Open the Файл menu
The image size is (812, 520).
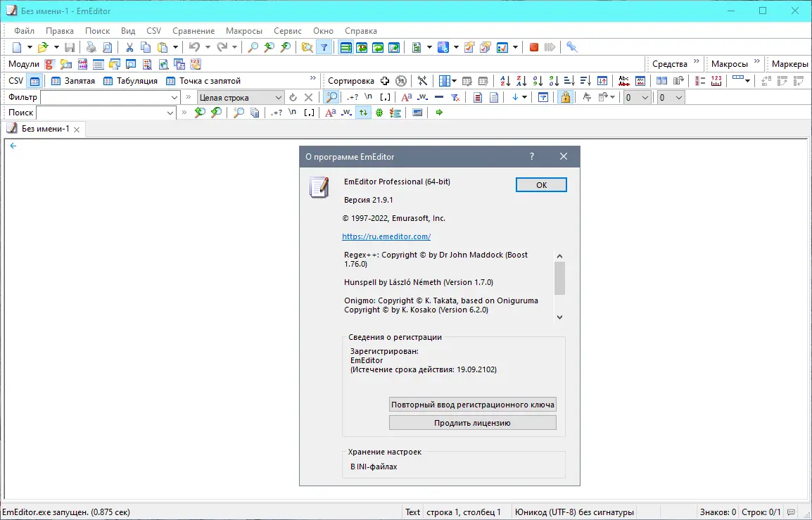(25, 31)
